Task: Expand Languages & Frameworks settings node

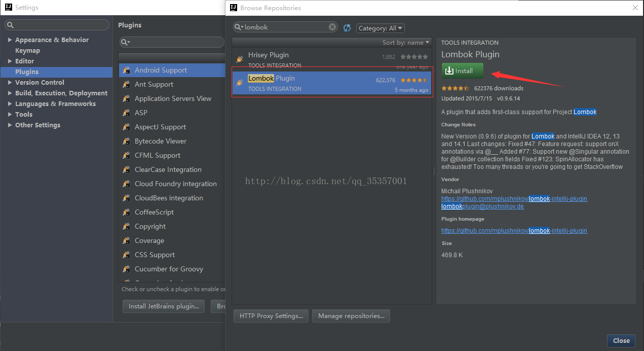Action: [x=10, y=104]
